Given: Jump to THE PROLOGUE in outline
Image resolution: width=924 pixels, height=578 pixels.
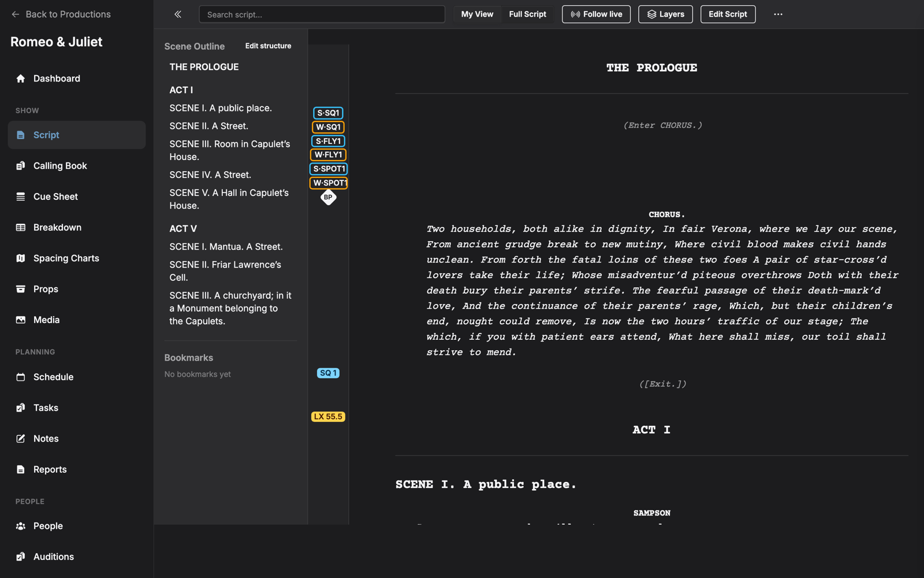Looking at the screenshot, I should (x=204, y=67).
